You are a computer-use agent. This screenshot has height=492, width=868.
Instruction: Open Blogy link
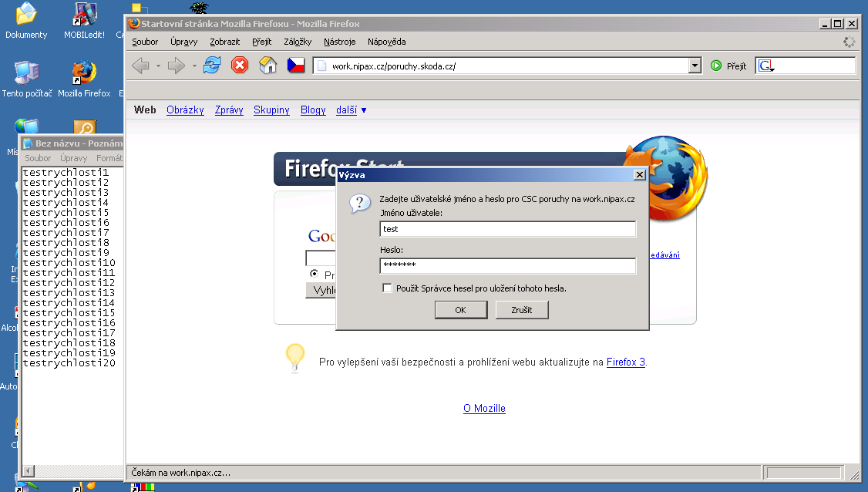(313, 110)
